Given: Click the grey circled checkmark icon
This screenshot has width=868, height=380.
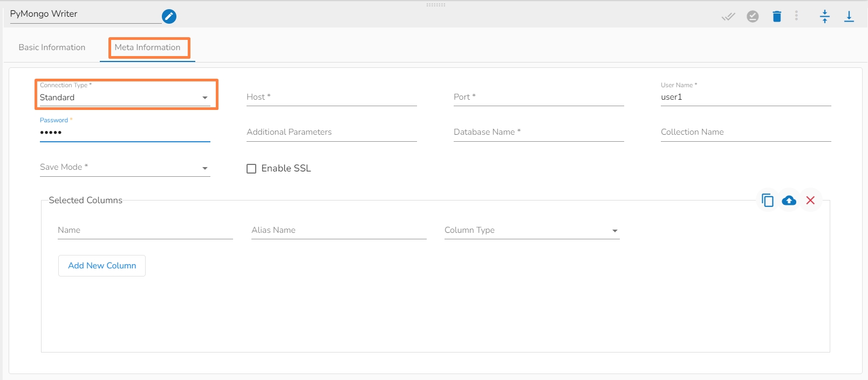Looking at the screenshot, I should pos(753,17).
